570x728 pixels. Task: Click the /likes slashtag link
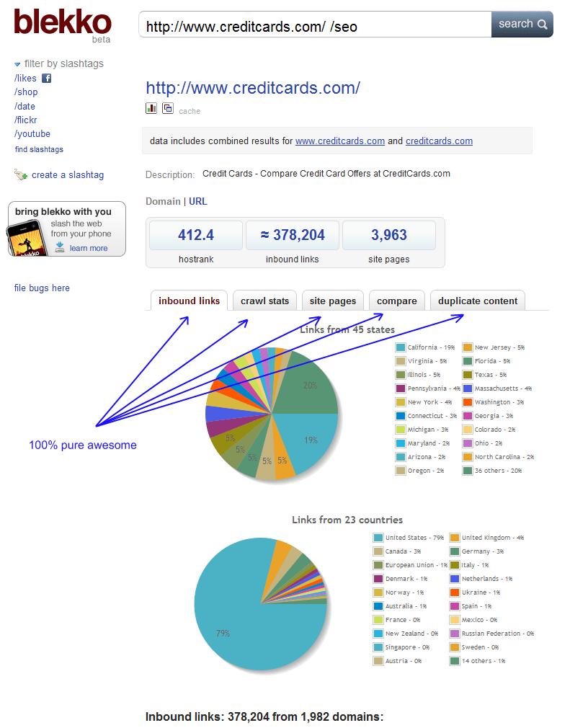[25, 79]
